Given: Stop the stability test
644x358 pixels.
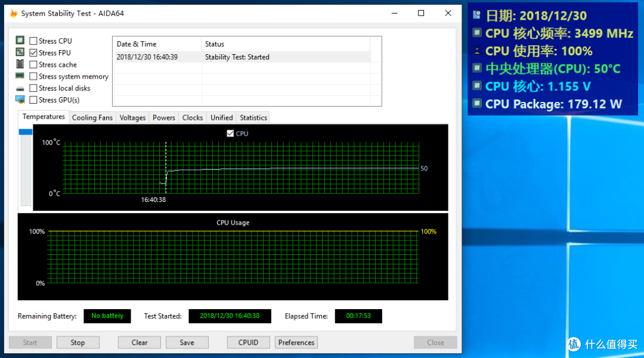Looking at the screenshot, I should click(x=78, y=343).
